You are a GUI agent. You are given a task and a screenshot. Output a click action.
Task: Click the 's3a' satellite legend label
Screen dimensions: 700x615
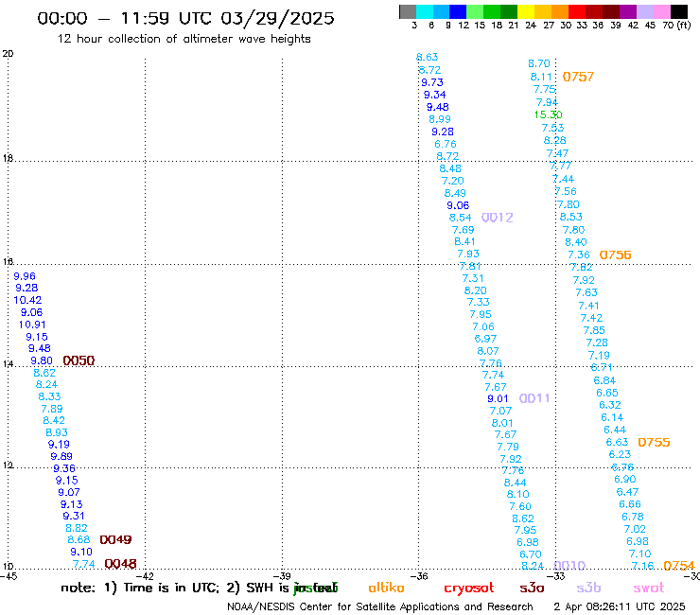pyautogui.click(x=532, y=588)
